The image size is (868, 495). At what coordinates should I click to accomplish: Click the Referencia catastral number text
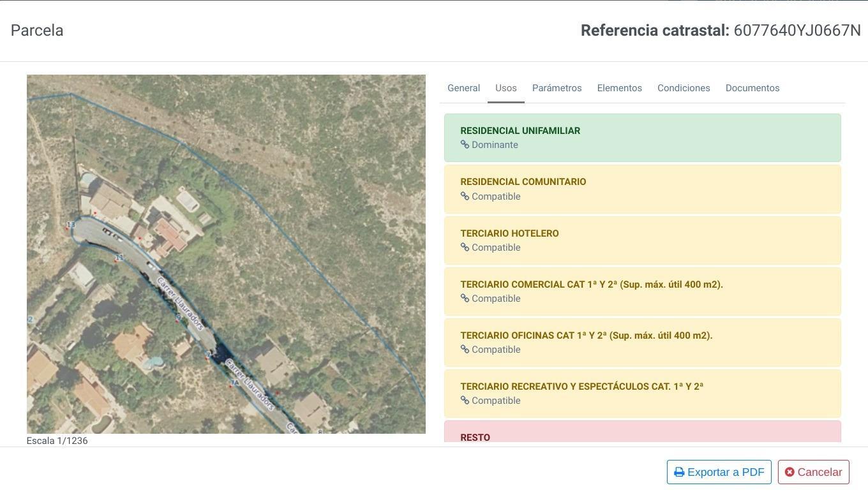coord(797,30)
